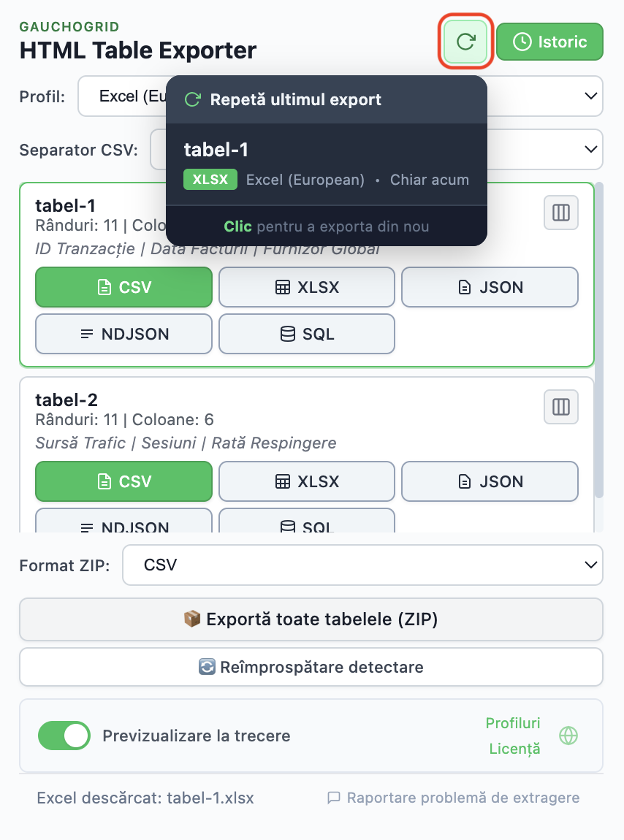Image resolution: width=624 pixels, height=840 pixels.
Task: Disable the Previzualizare la trecere toggle
Action: [x=64, y=736]
